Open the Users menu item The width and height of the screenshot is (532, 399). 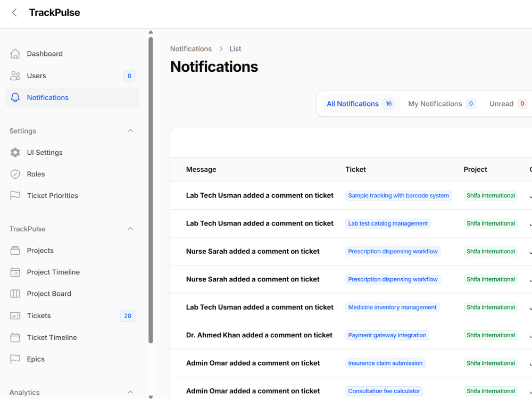click(72, 76)
